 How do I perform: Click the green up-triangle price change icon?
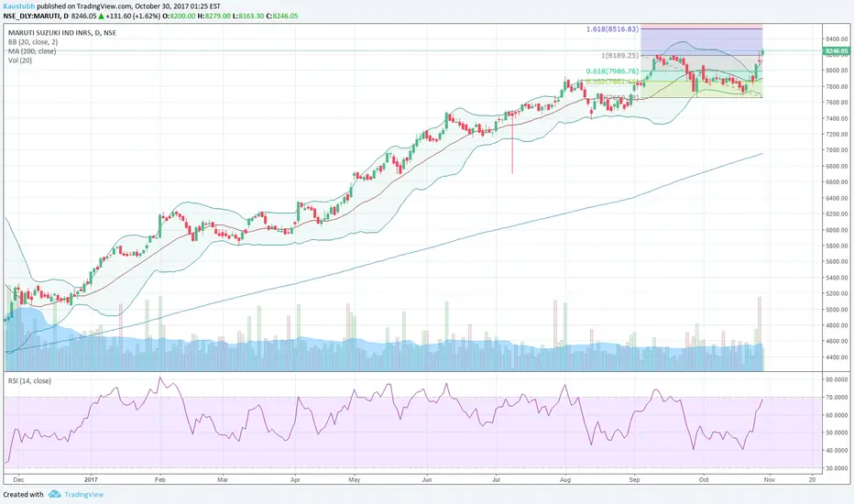(x=101, y=16)
